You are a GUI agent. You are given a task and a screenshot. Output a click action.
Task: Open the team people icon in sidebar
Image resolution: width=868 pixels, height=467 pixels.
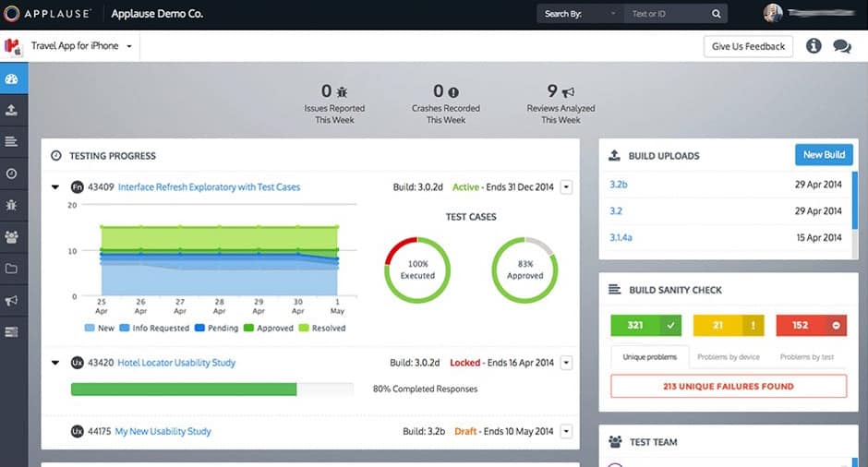(x=12, y=237)
